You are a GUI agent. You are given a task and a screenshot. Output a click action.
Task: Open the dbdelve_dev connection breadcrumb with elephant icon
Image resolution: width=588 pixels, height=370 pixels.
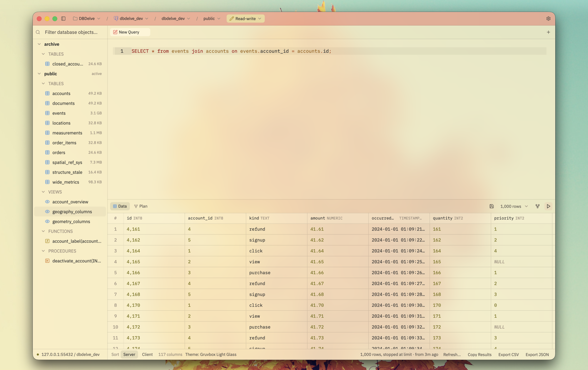pos(131,18)
